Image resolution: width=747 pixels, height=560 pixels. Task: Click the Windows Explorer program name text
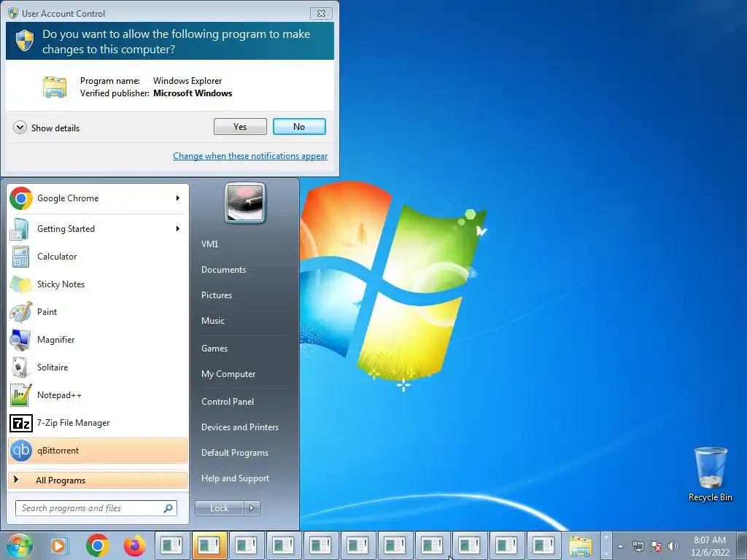[x=187, y=81]
